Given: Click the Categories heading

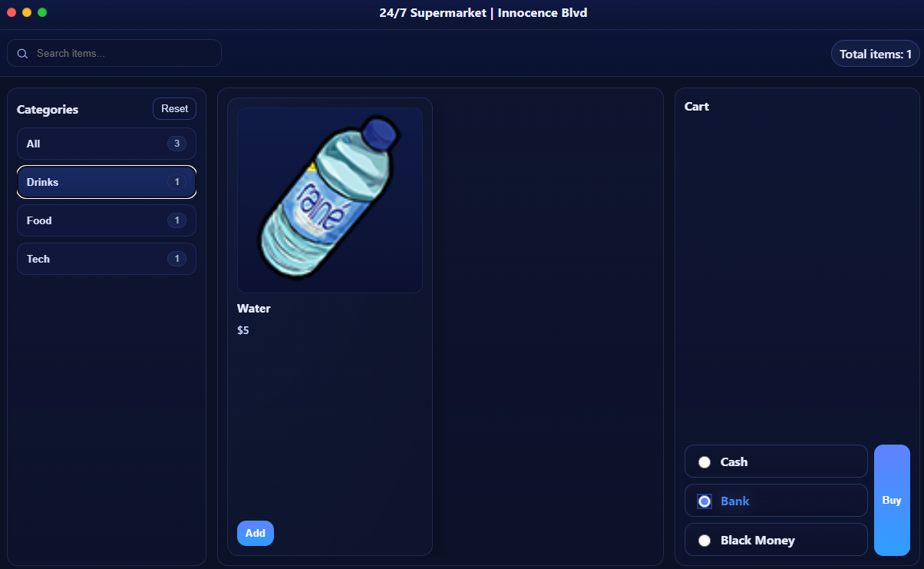Looking at the screenshot, I should click(48, 109).
